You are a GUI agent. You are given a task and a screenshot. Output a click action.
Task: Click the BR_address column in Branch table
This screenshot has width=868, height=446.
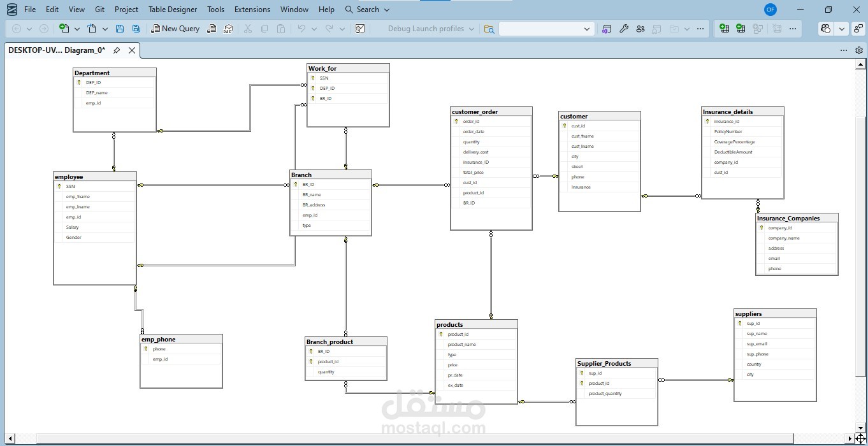coord(331,205)
